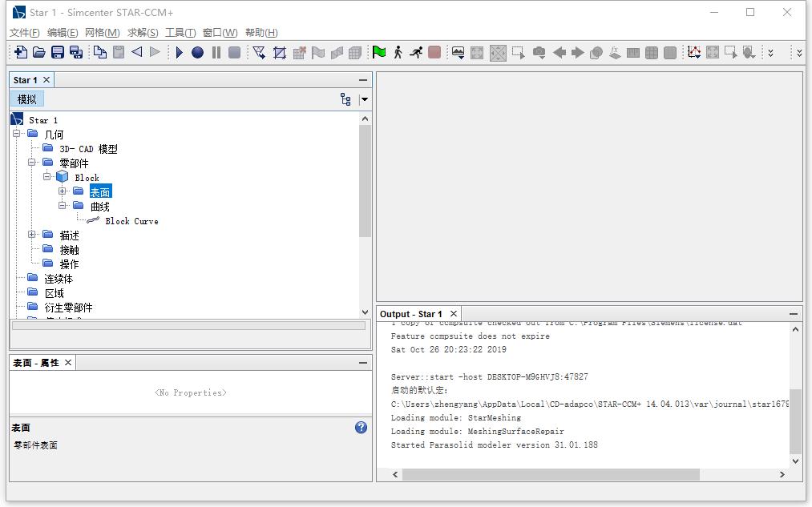
Task: Click the redo right triangle icon
Action: pos(155,52)
